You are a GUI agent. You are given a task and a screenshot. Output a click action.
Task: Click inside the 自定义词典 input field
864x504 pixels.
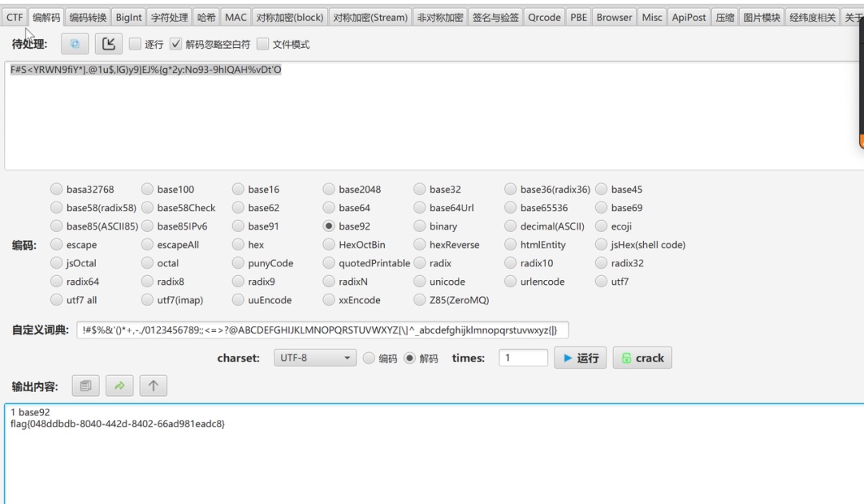click(x=320, y=329)
